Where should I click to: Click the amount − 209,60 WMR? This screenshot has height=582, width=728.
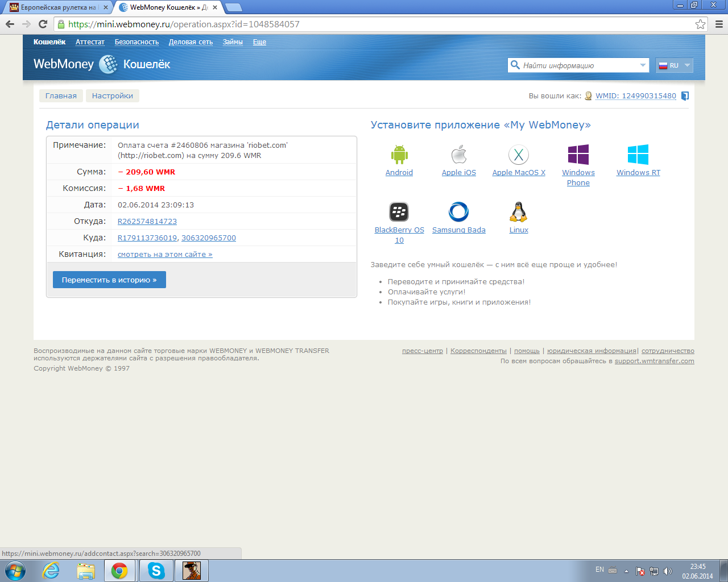click(x=147, y=172)
